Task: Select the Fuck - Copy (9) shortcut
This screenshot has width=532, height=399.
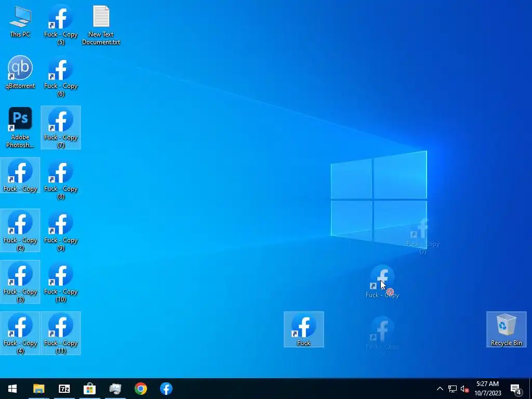Action: point(61,231)
